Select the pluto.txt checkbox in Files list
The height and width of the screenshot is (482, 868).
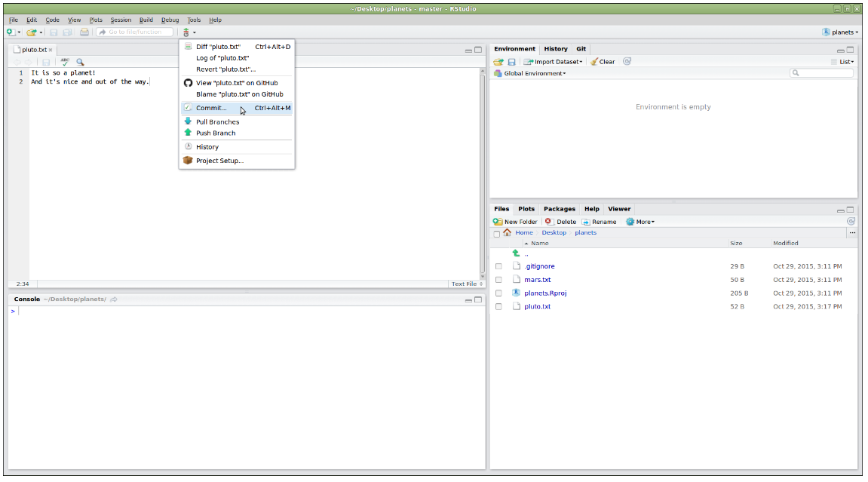(498, 307)
